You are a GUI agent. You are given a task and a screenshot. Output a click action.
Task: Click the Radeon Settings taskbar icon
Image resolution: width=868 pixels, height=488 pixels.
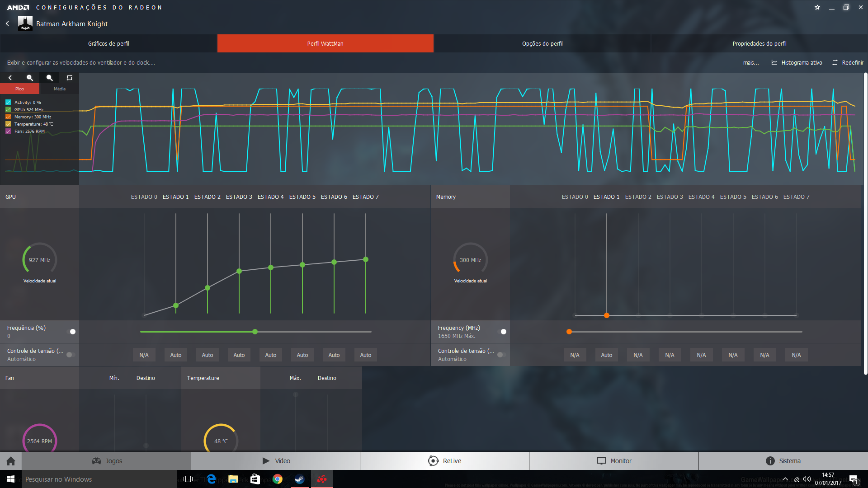click(321, 479)
